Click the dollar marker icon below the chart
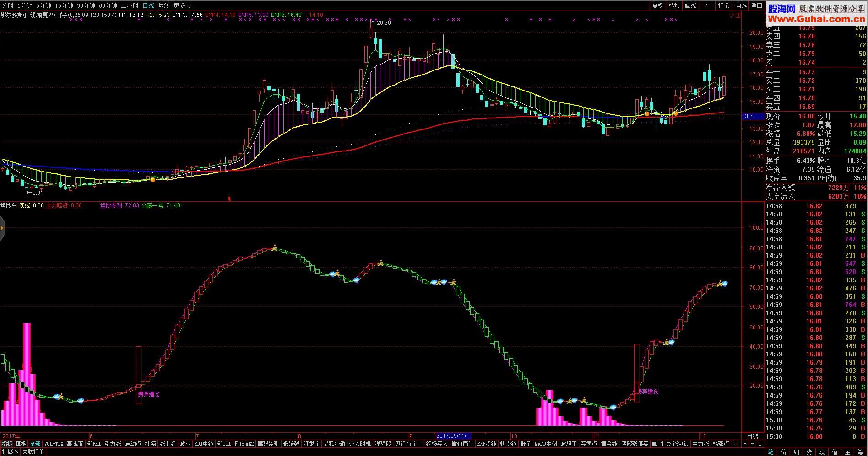 (229, 199)
